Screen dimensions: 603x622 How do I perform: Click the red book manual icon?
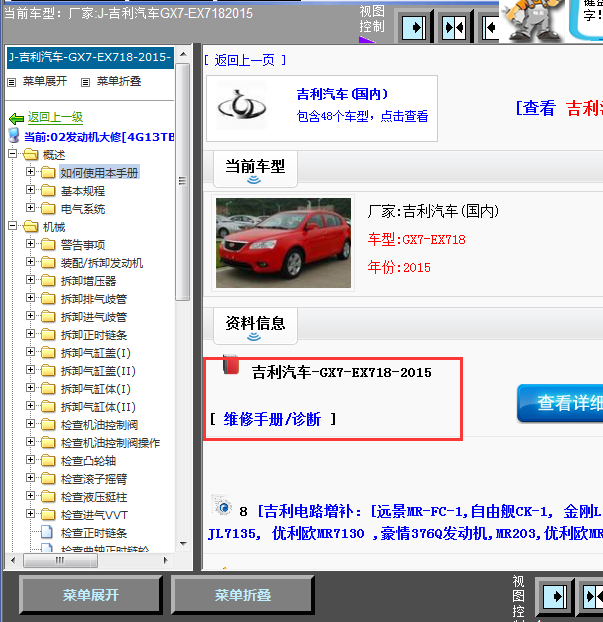pyautogui.click(x=230, y=364)
